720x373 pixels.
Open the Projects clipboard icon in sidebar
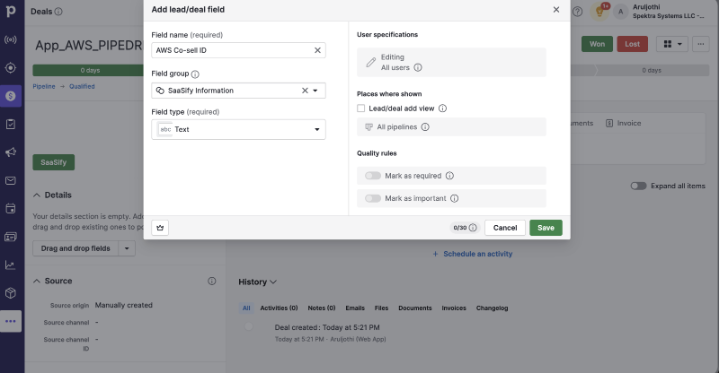[11, 124]
